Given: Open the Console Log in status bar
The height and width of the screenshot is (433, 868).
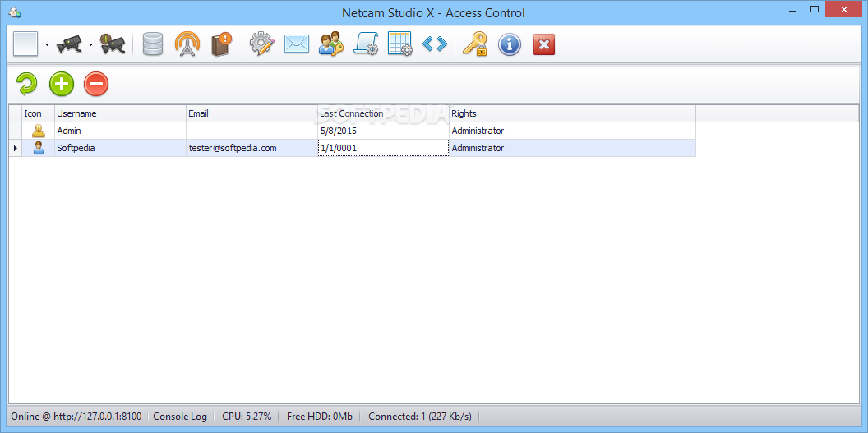Looking at the screenshot, I should click(x=180, y=417).
